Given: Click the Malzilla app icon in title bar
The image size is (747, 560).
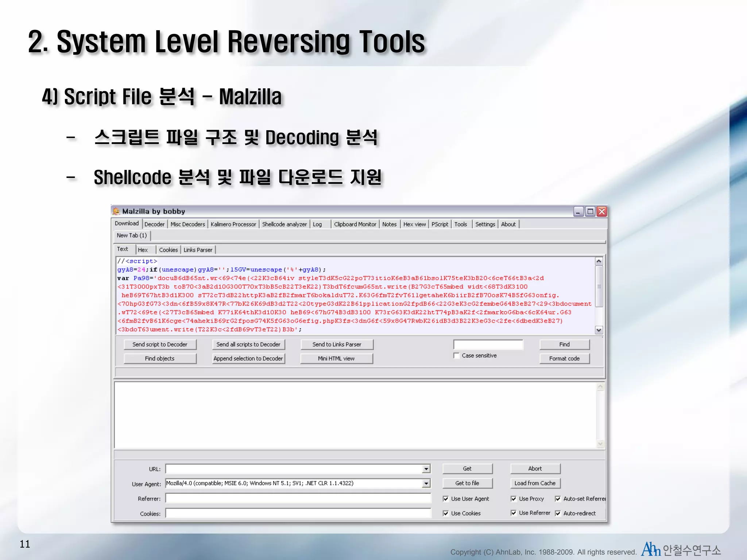Looking at the screenshot, I should (x=116, y=211).
